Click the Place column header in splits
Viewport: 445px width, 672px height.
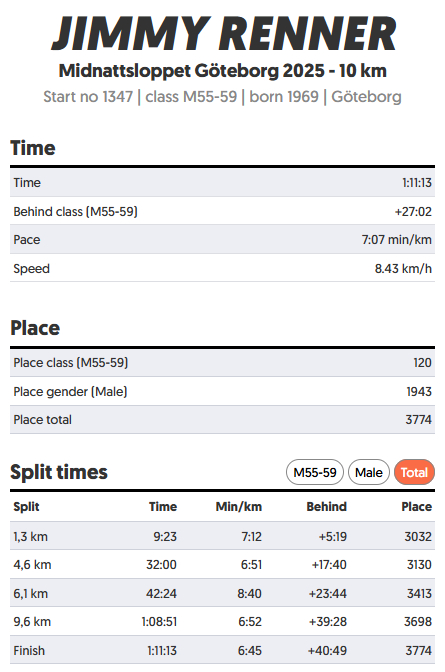click(416, 507)
